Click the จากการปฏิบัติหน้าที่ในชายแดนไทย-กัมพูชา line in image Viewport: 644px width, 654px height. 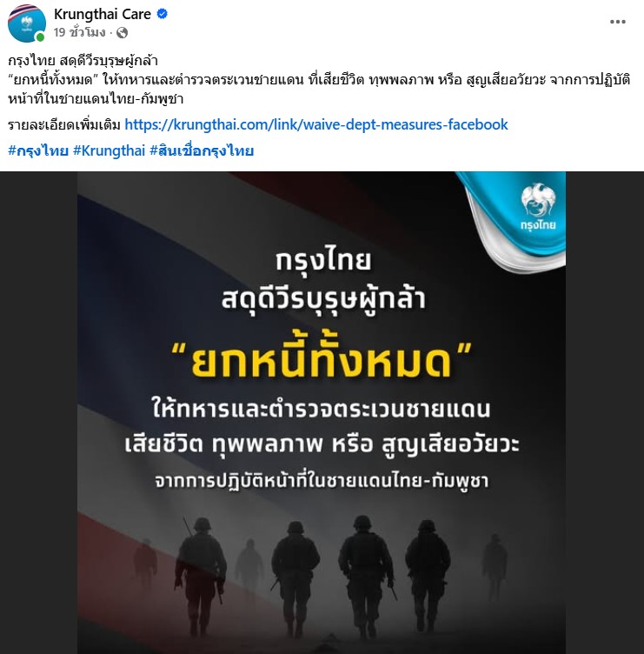point(322,482)
